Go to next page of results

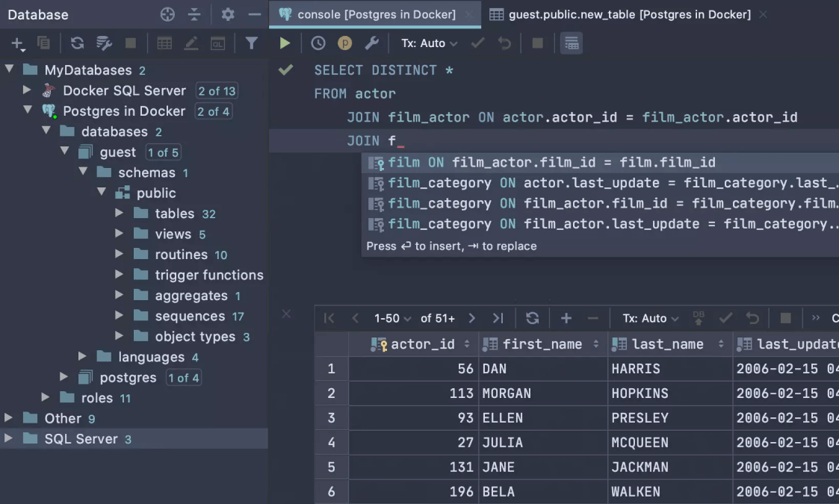coord(471,318)
